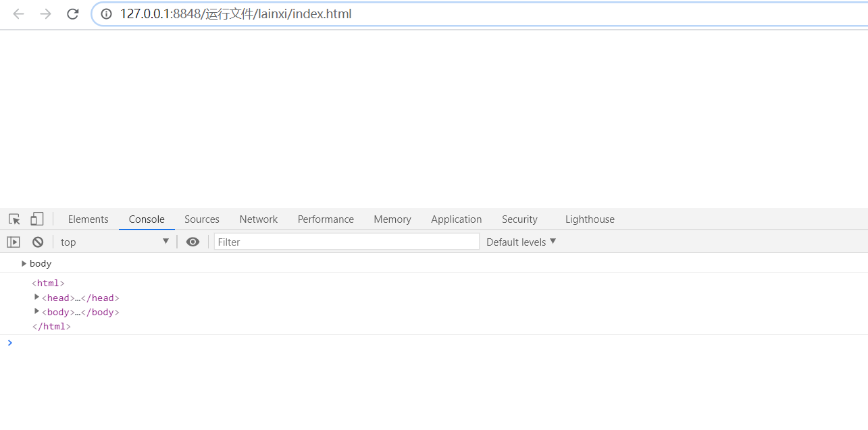This screenshot has height=430, width=868.
Task: Open the top context dropdown
Action: (x=115, y=242)
